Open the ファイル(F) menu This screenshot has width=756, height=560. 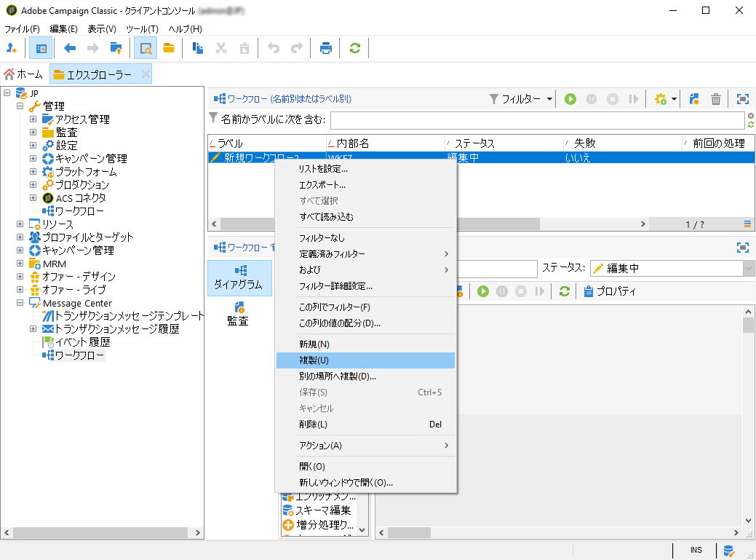(x=22, y=29)
